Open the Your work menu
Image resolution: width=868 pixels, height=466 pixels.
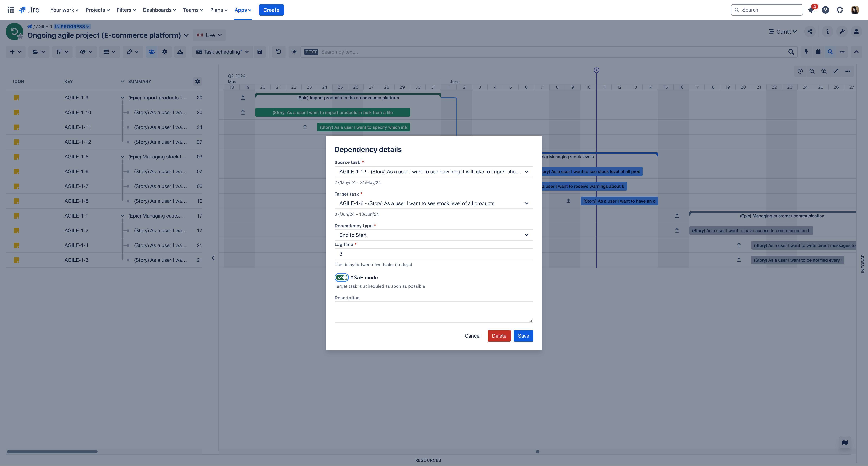click(x=64, y=10)
